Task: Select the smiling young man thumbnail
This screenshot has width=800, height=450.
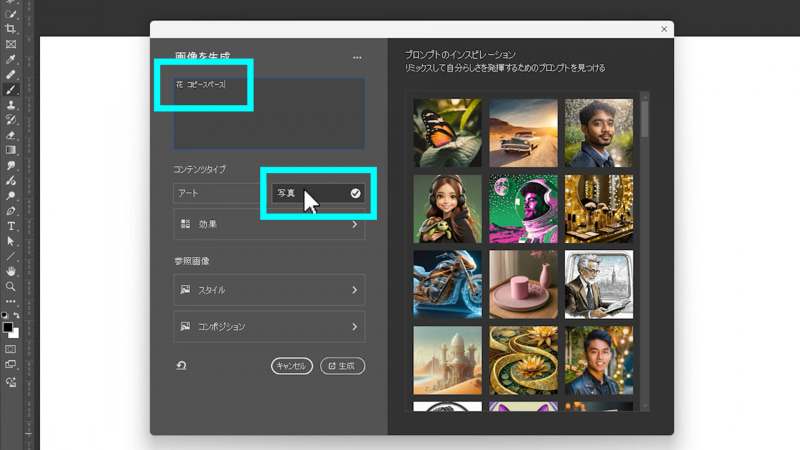Action: click(599, 360)
